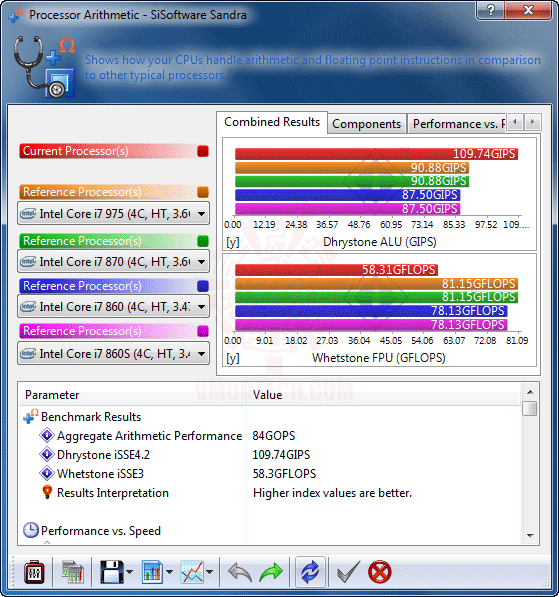Click the red 58.31GFLOPS Whetstone bar
The width and height of the screenshot is (559, 597).
pos(337,270)
